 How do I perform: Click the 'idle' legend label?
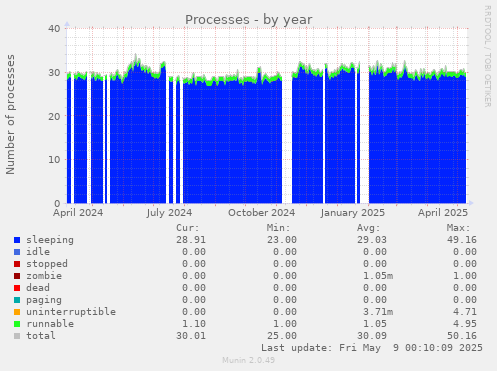[38, 252]
